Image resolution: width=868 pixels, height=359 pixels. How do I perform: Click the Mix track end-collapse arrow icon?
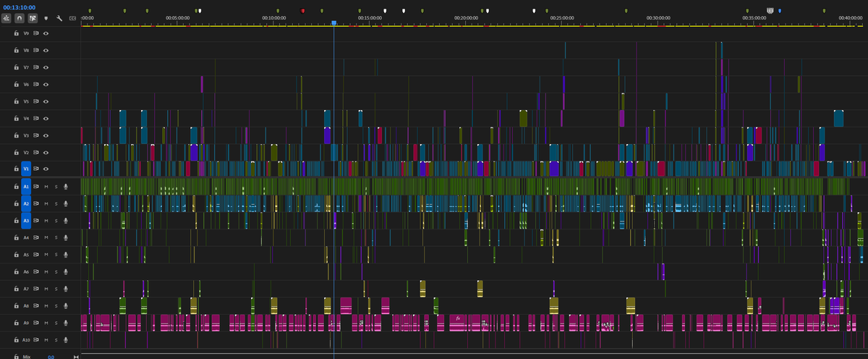[x=75, y=357]
